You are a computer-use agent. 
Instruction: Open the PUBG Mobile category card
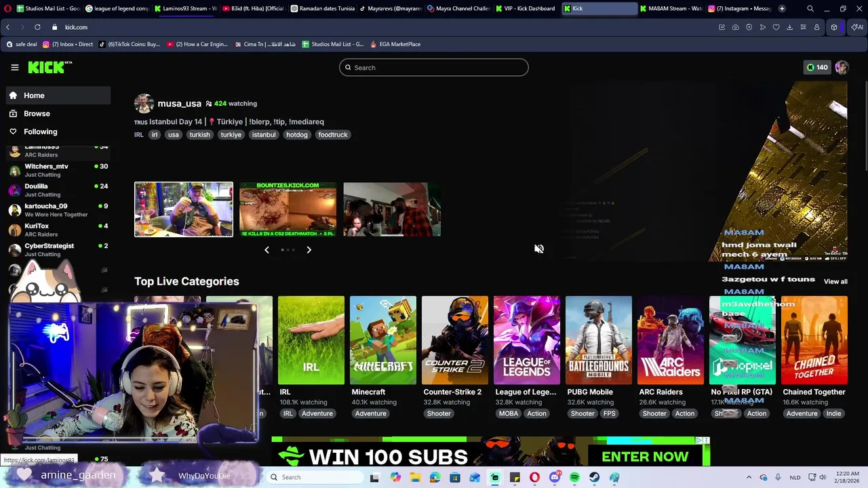[599, 340]
